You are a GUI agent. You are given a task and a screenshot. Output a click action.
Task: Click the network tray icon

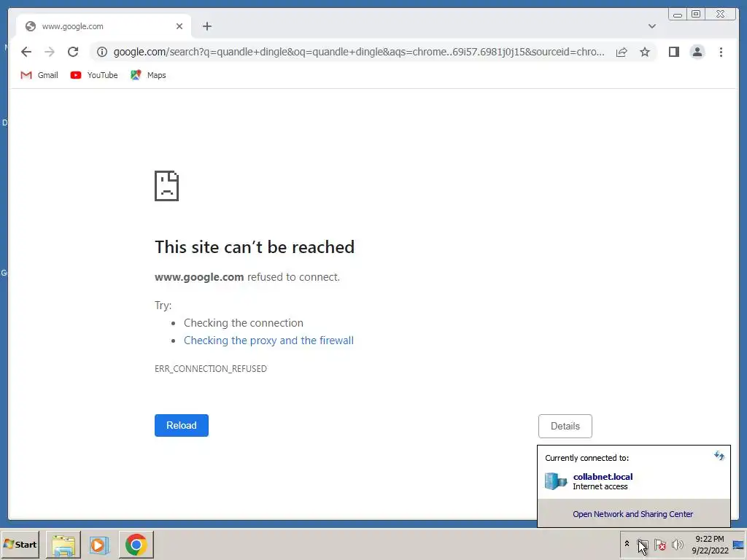click(643, 544)
